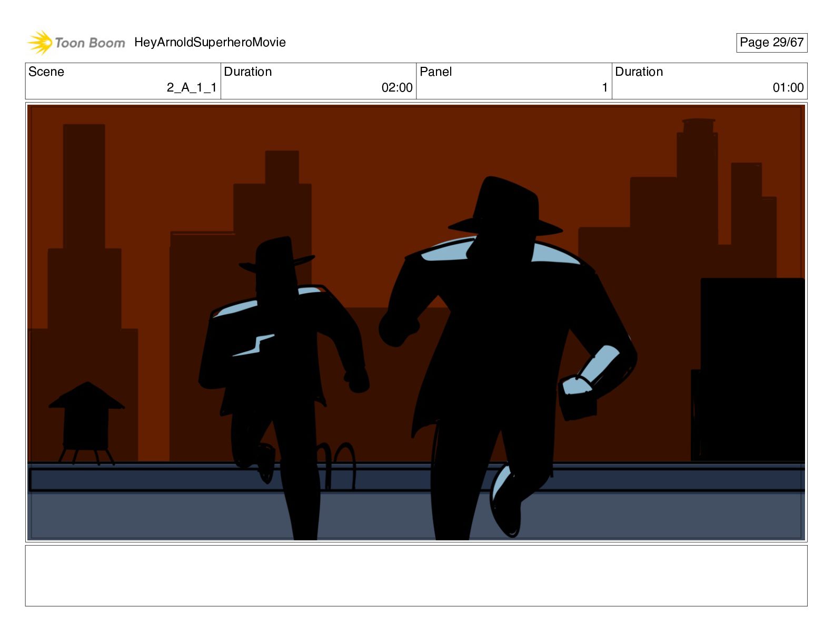Screen dimensions: 834x644
Task: Select the Scene header label
Action: (46, 72)
